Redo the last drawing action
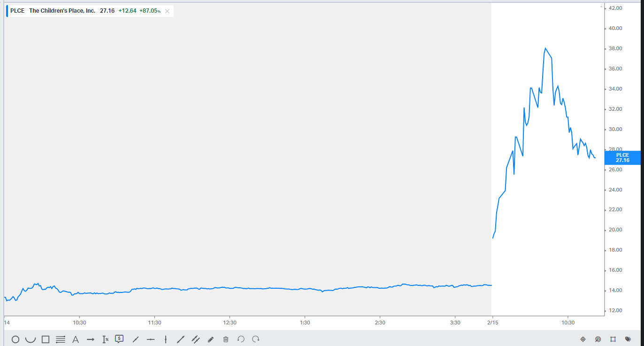644x346 pixels. 256,339
